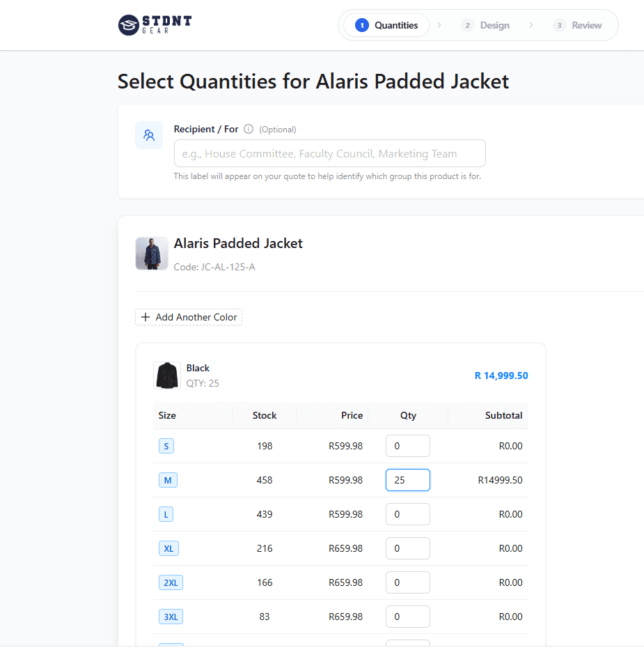The width and height of the screenshot is (644, 650).
Task: Click the Qty column header
Action: point(408,415)
